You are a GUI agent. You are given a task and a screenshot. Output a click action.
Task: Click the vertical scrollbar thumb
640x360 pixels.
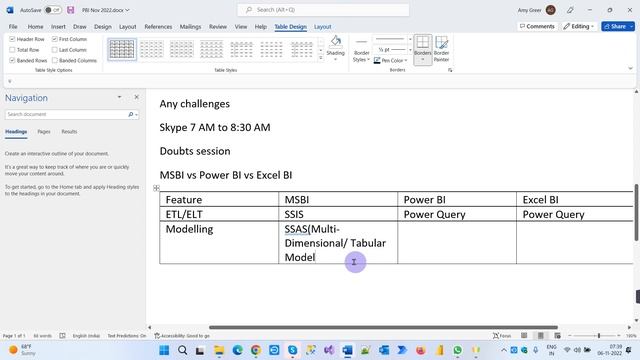click(x=637, y=212)
